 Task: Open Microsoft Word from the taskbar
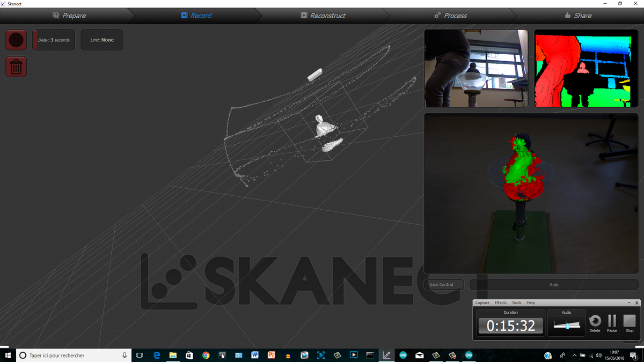[x=255, y=355]
